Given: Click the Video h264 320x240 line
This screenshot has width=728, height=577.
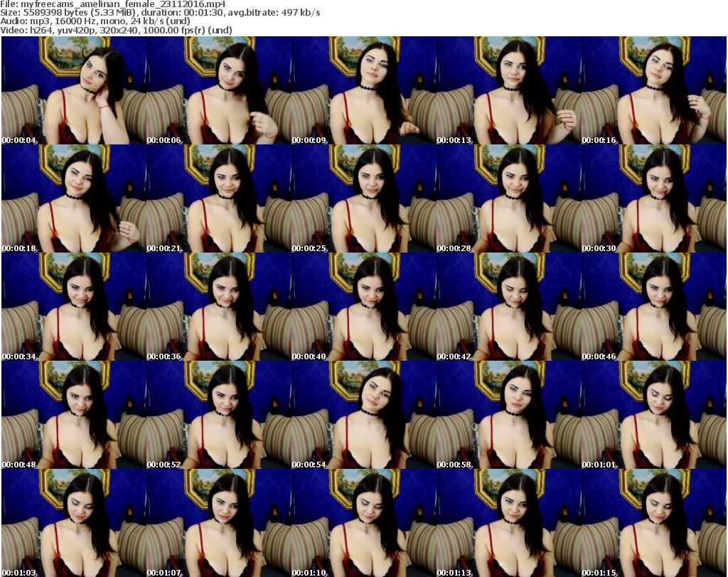Looking at the screenshot, I should click(116, 30).
